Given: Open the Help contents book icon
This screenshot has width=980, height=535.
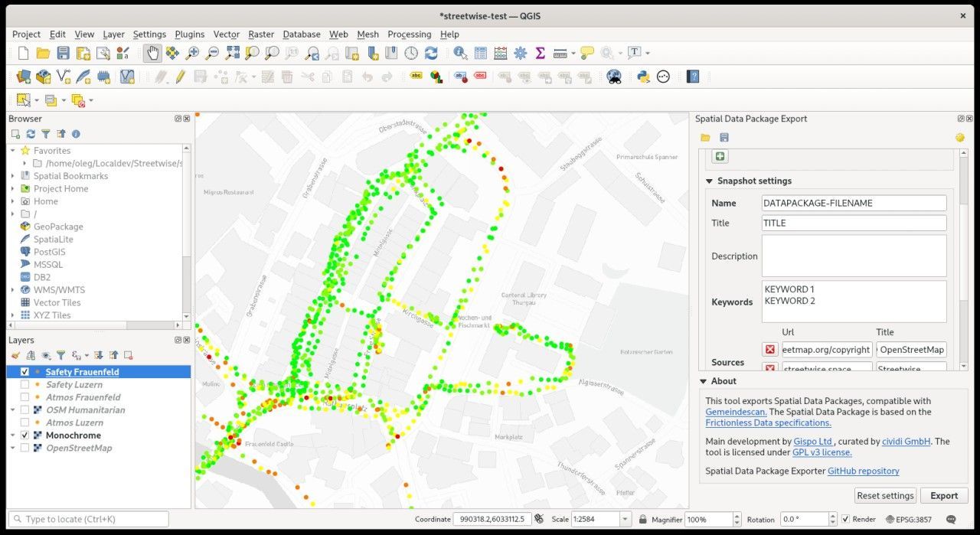Looking at the screenshot, I should pyautogui.click(x=693, y=77).
